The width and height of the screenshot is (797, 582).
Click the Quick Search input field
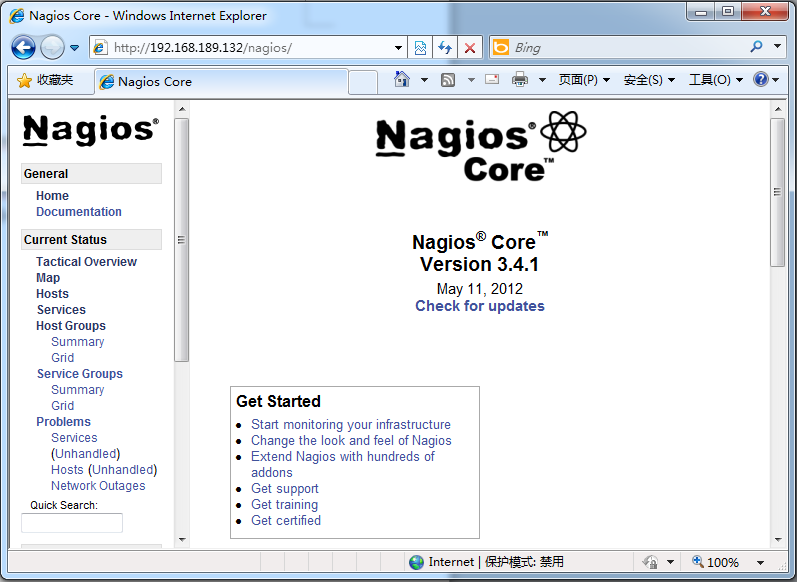click(72, 523)
